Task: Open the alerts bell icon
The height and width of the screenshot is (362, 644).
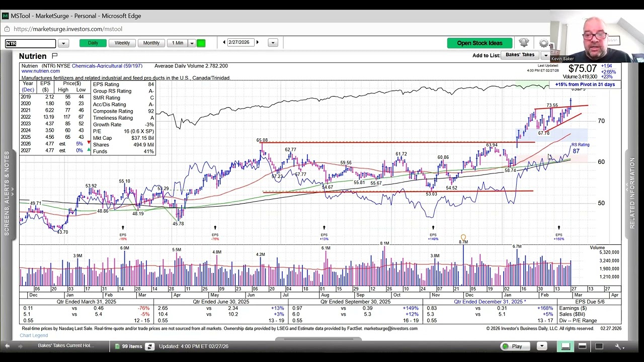Action: pyautogui.click(x=524, y=43)
